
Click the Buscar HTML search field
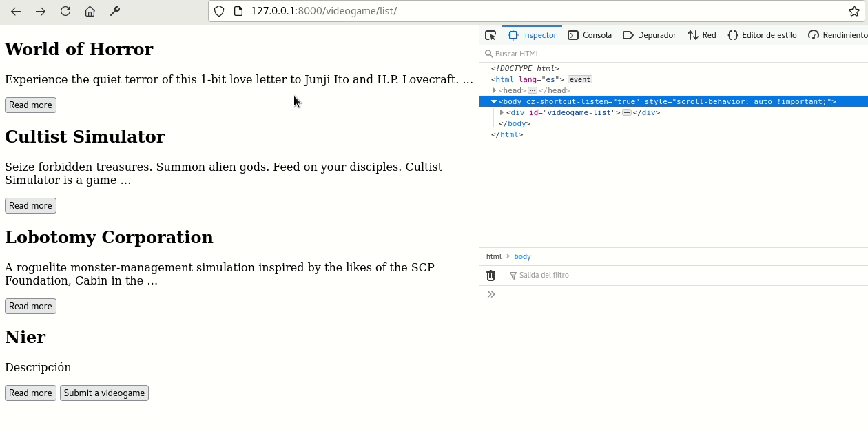pos(620,54)
